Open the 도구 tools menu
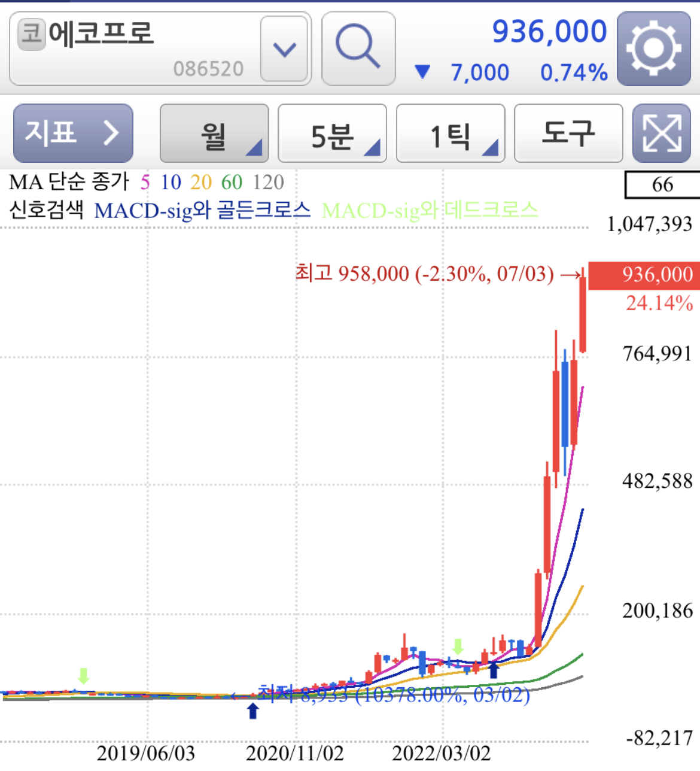The image size is (700, 771). (x=568, y=133)
